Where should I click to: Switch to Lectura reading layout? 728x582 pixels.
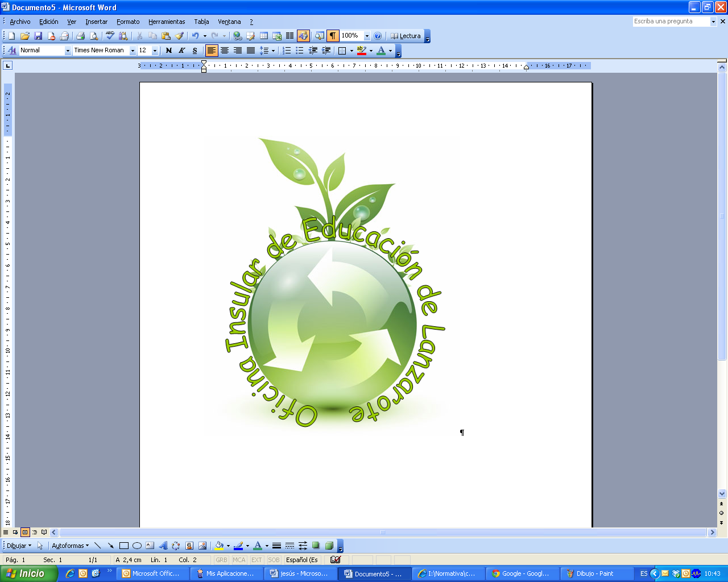tap(406, 36)
